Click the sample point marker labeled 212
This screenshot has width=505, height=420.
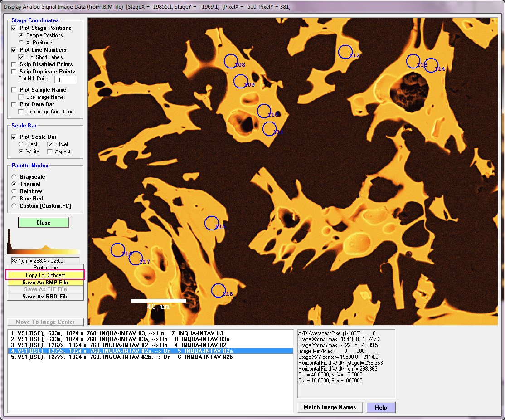coord(345,52)
